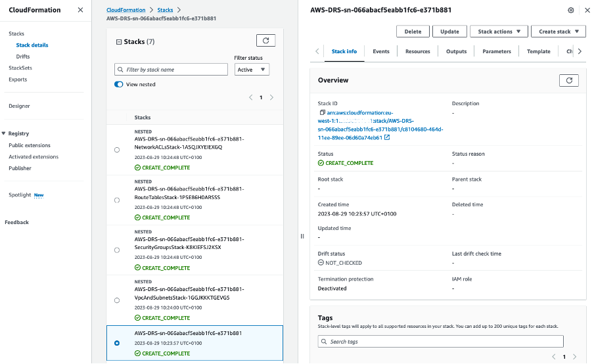The height and width of the screenshot is (364, 594).
Task: Go to previous page of tags
Action: coord(553,356)
